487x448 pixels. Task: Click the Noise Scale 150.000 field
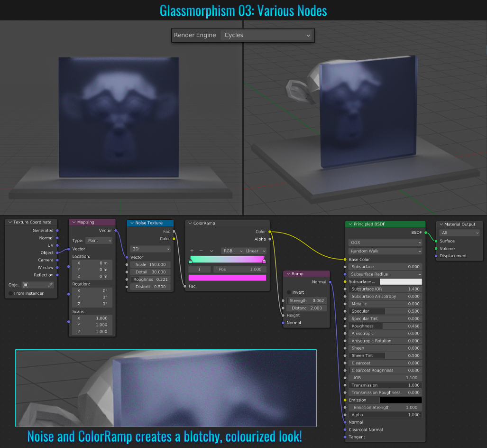150,264
